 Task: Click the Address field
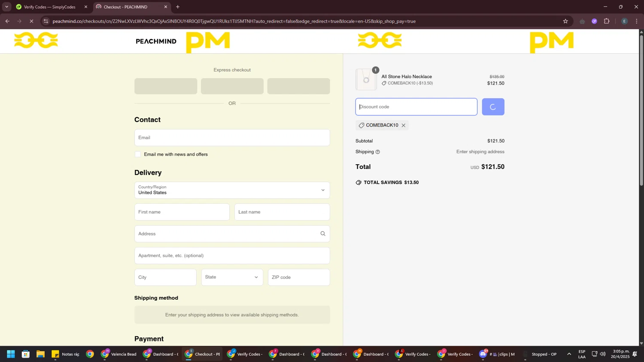pyautogui.click(x=232, y=234)
